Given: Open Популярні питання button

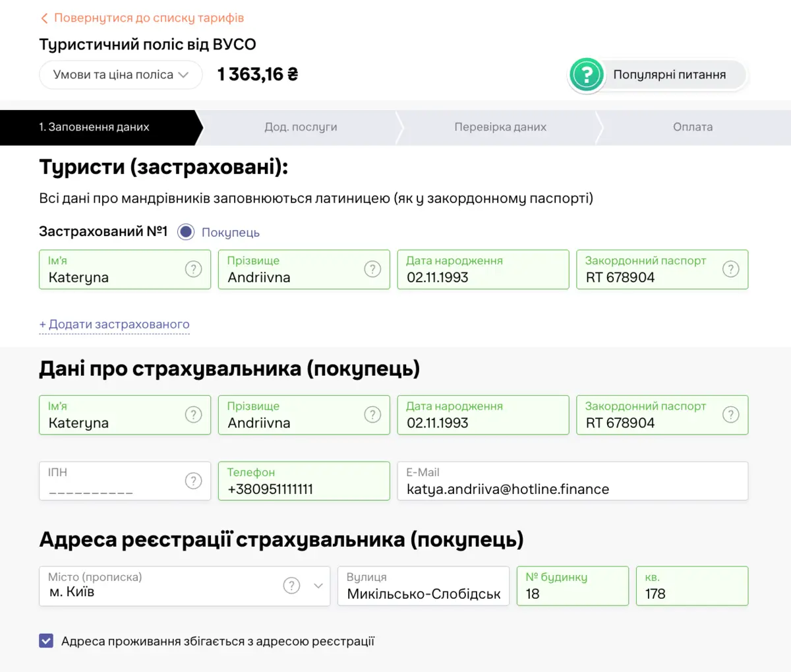Looking at the screenshot, I should click(658, 75).
